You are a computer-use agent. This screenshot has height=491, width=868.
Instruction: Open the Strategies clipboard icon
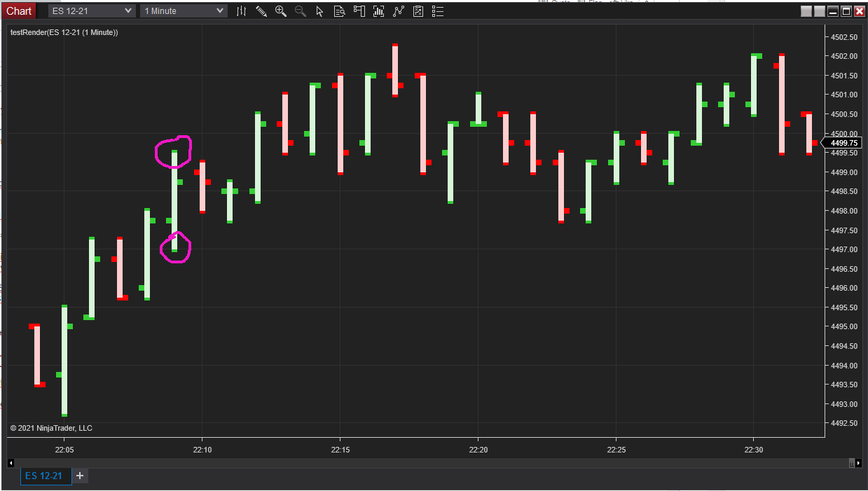pos(418,11)
